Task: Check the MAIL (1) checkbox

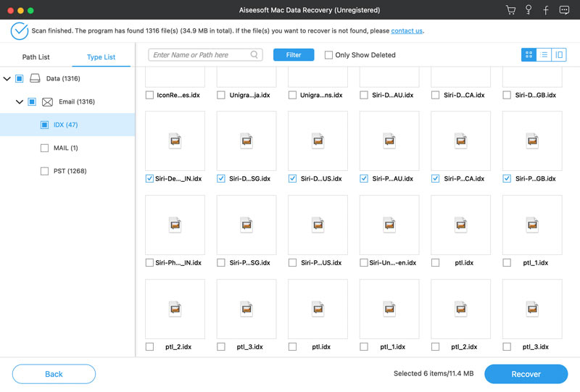Action: pos(44,148)
